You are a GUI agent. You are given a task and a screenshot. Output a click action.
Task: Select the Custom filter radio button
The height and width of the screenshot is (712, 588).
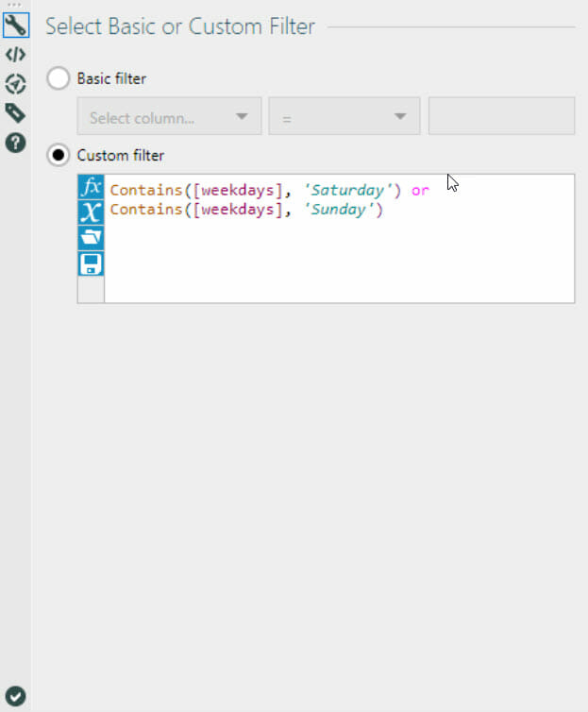(x=59, y=155)
